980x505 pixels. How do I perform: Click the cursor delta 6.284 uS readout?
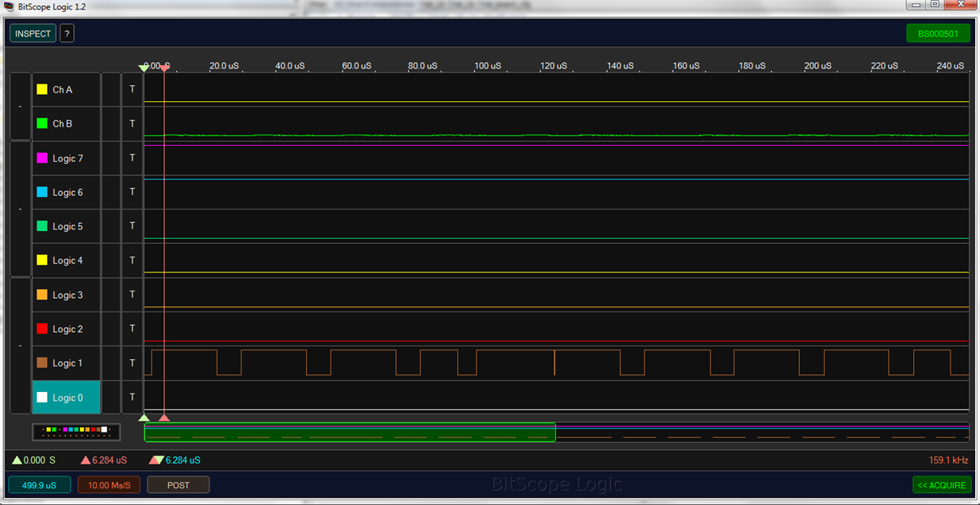click(x=174, y=460)
